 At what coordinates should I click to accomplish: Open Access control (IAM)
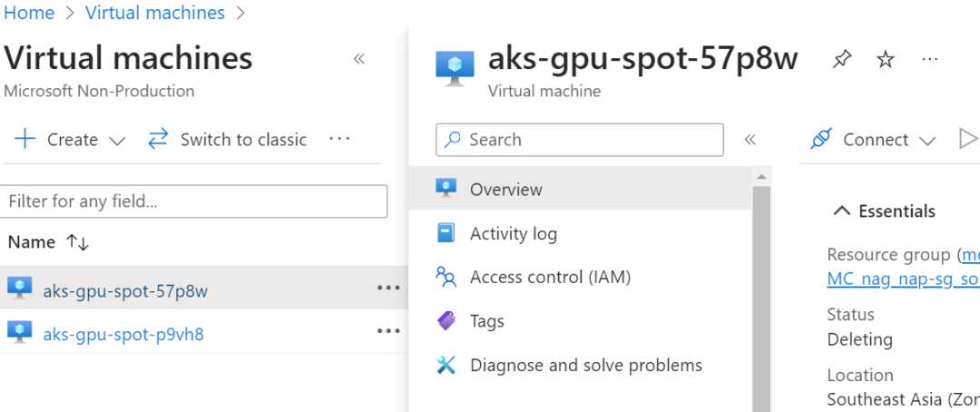pyautogui.click(x=549, y=278)
